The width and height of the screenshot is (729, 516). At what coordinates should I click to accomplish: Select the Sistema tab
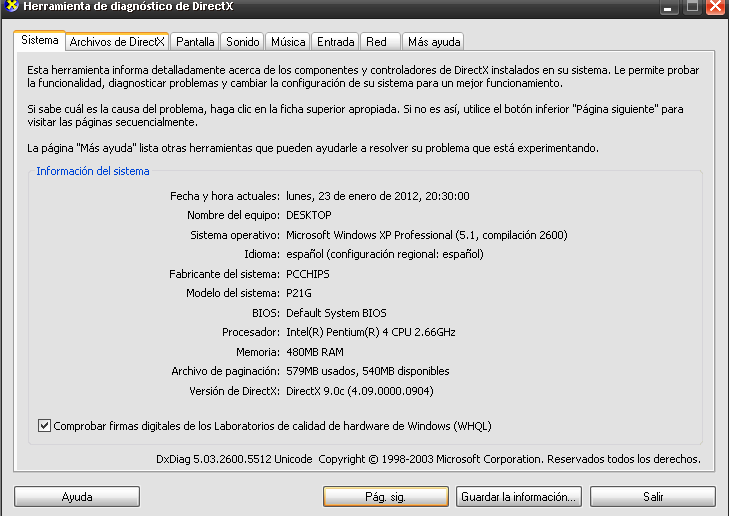[x=39, y=41]
